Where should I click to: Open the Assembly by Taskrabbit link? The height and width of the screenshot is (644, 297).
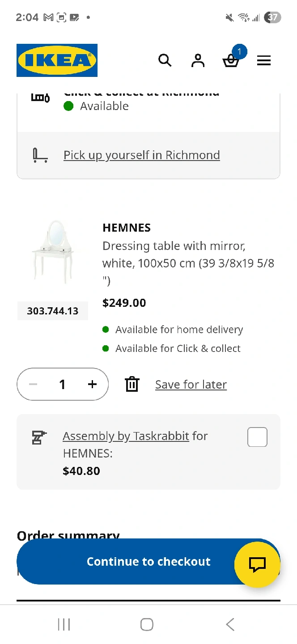click(126, 436)
